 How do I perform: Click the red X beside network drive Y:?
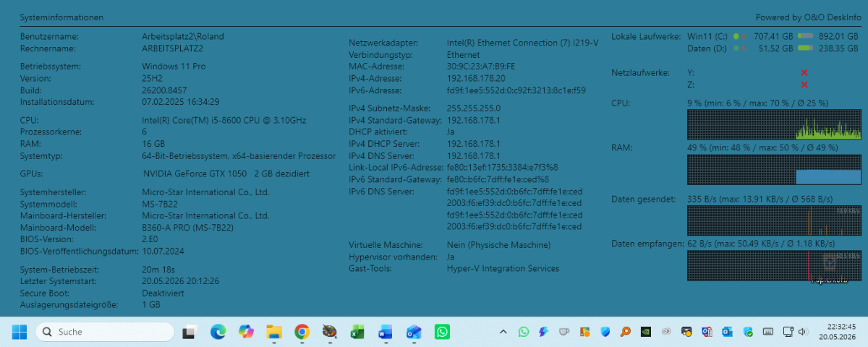point(804,72)
